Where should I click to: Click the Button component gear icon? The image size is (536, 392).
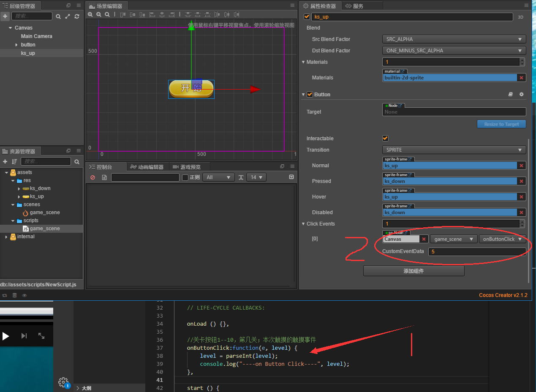pyautogui.click(x=521, y=94)
